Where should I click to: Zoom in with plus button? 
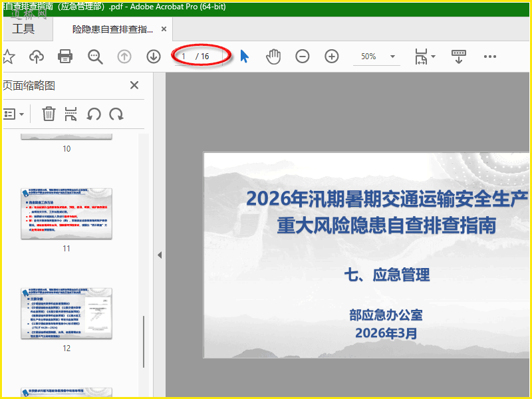[331, 57]
